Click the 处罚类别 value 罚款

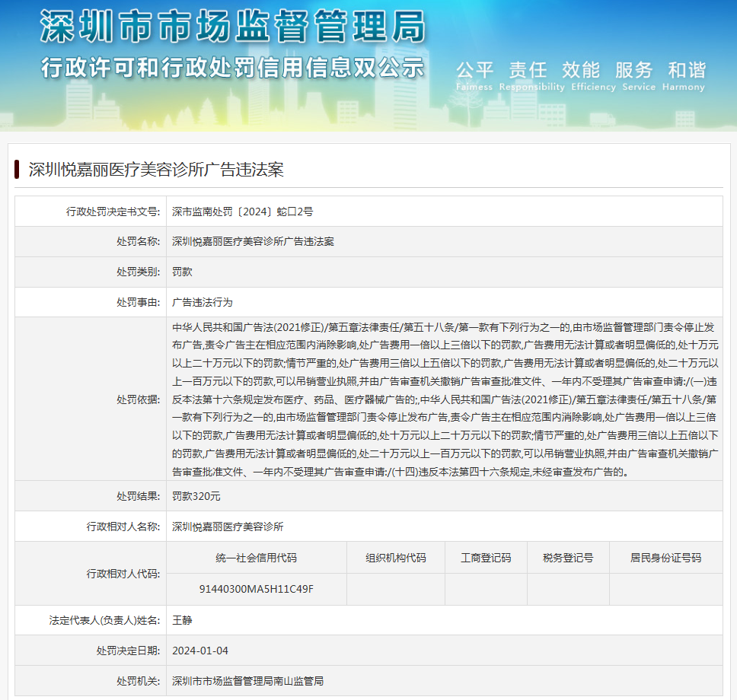[x=182, y=272]
